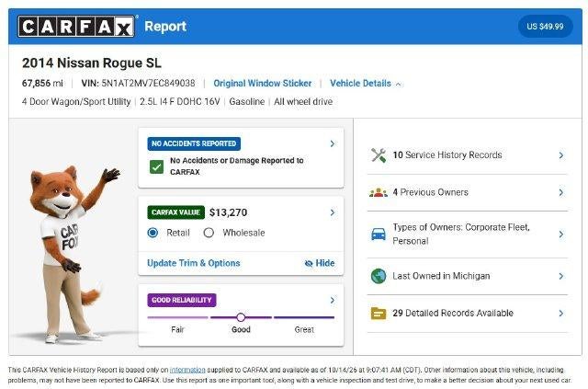This screenshot has width=588, height=389.
Task: Click the NO ACCIDENTS REPORTED badge
Action: click(x=194, y=143)
